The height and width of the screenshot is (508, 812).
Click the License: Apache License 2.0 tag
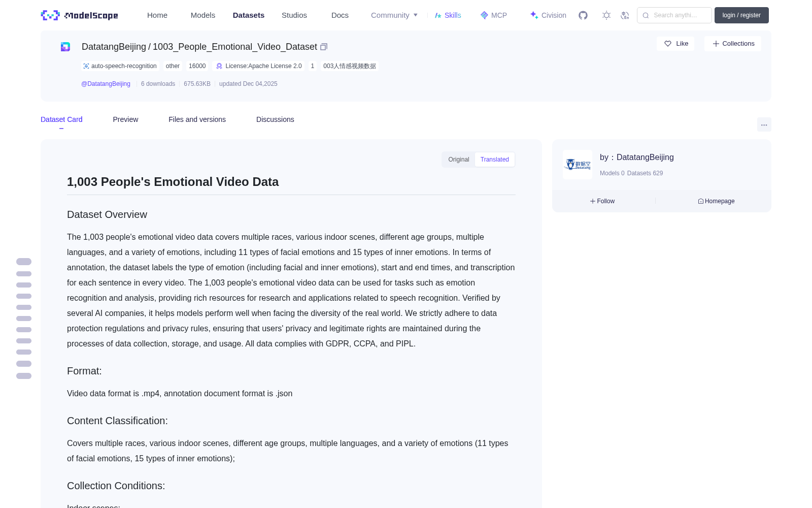(x=259, y=66)
